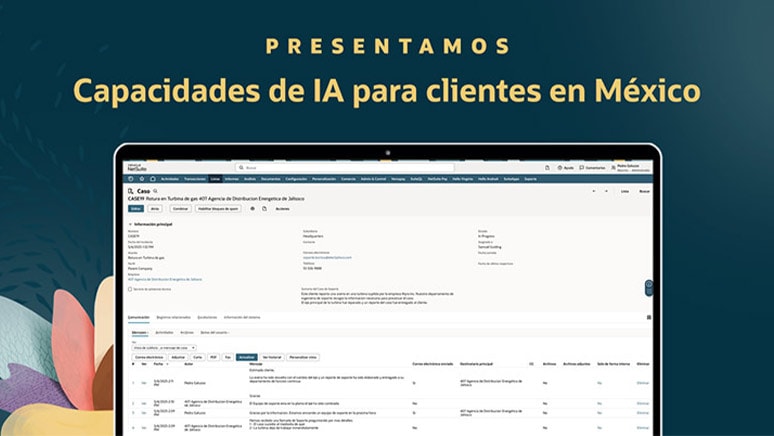The height and width of the screenshot is (436, 774).
Task: Collapse the Información principal section
Action: (x=151, y=224)
